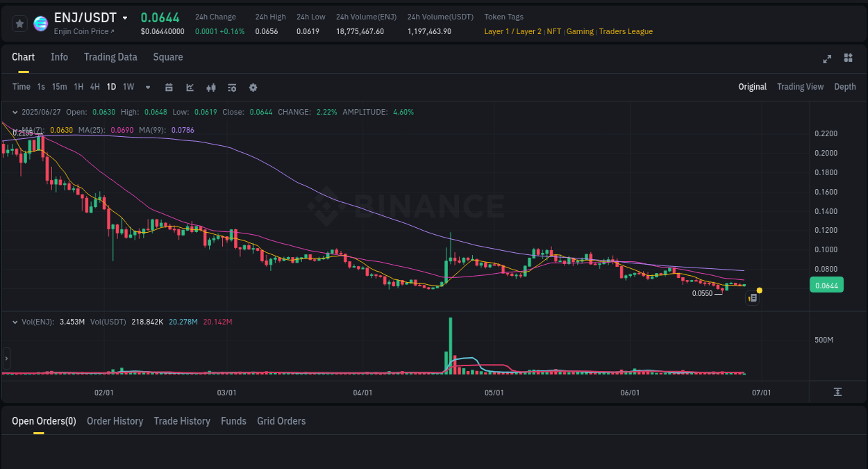Image resolution: width=868 pixels, height=469 pixels.
Task: Select the 1W timeframe
Action: 128,87
